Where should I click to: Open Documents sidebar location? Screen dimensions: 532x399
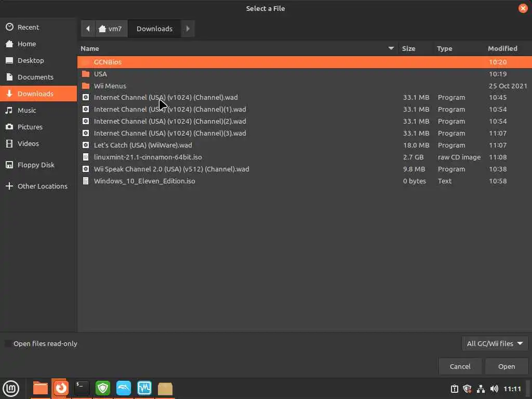pyautogui.click(x=38, y=77)
